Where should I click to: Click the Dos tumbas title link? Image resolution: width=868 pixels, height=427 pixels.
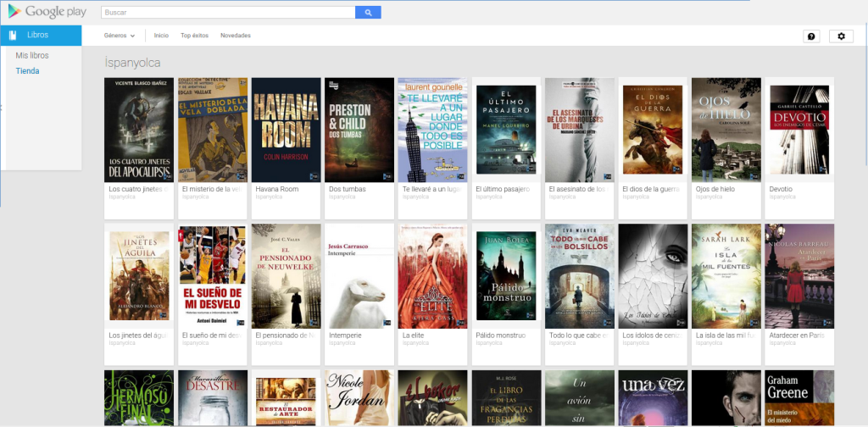coord(347,189)
